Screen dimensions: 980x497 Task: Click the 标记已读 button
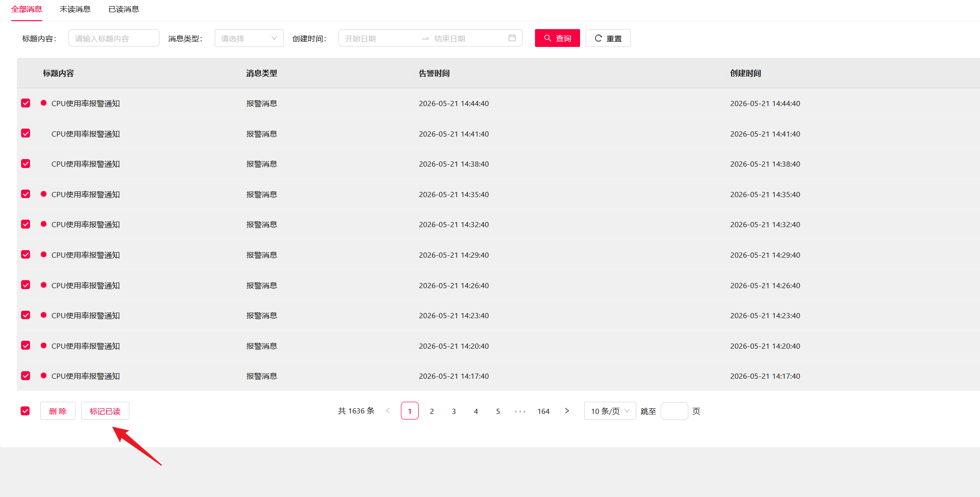[x=105, y=411]
